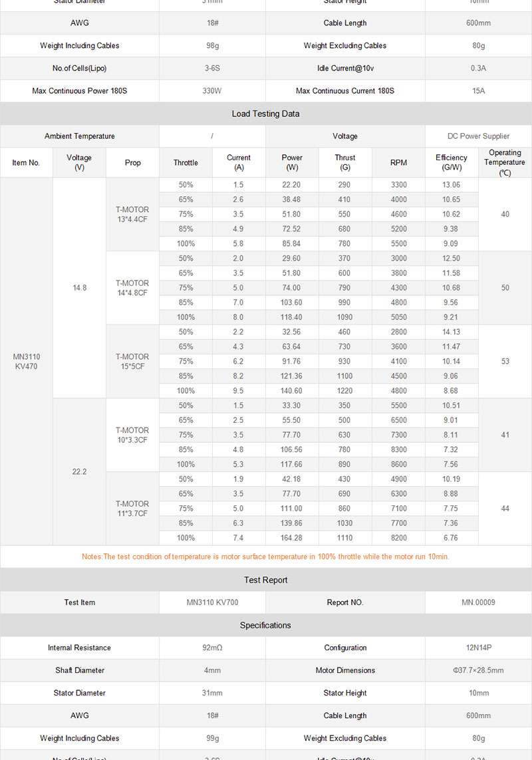Click the 'MN3110 KV700' test item value
Image resolution: width=532 pixels, height=760 pixels.
[212, 602]
